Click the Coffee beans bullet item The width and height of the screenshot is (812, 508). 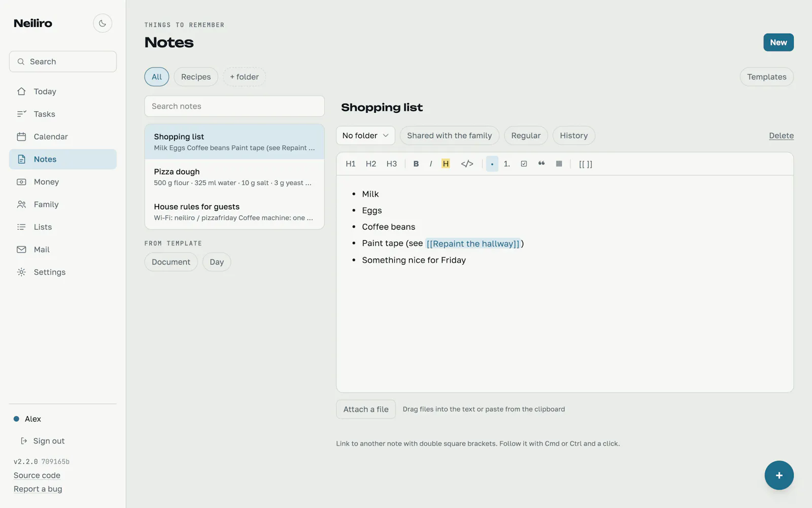click(389, 227)
